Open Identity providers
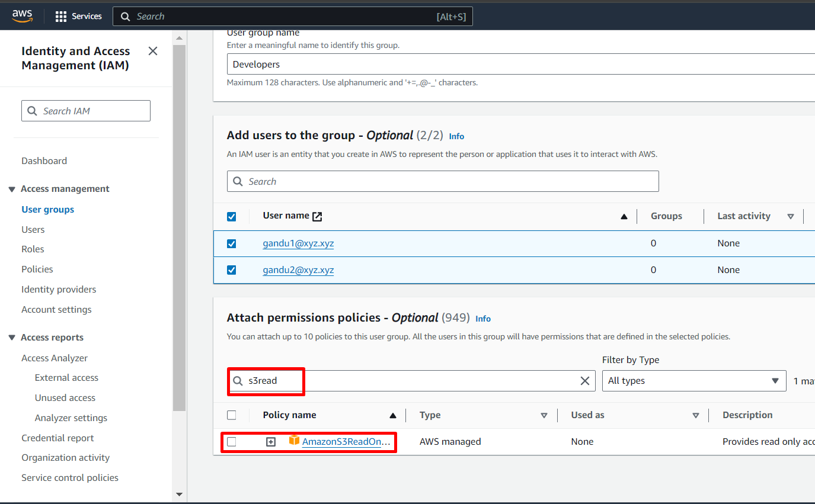 59,289
